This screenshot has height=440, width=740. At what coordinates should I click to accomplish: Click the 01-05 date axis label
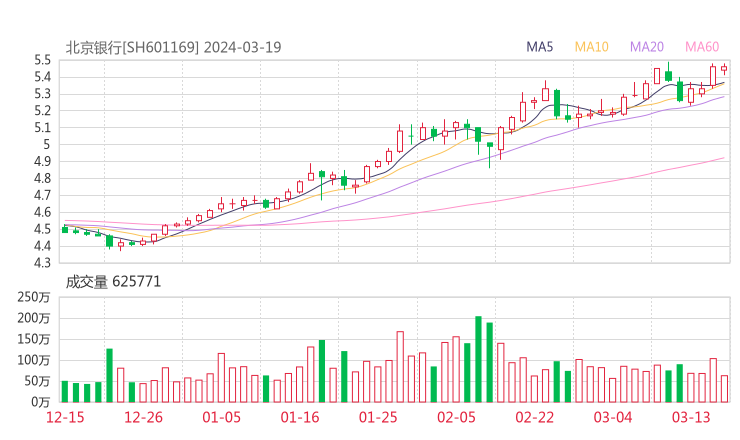pos(221,417)
